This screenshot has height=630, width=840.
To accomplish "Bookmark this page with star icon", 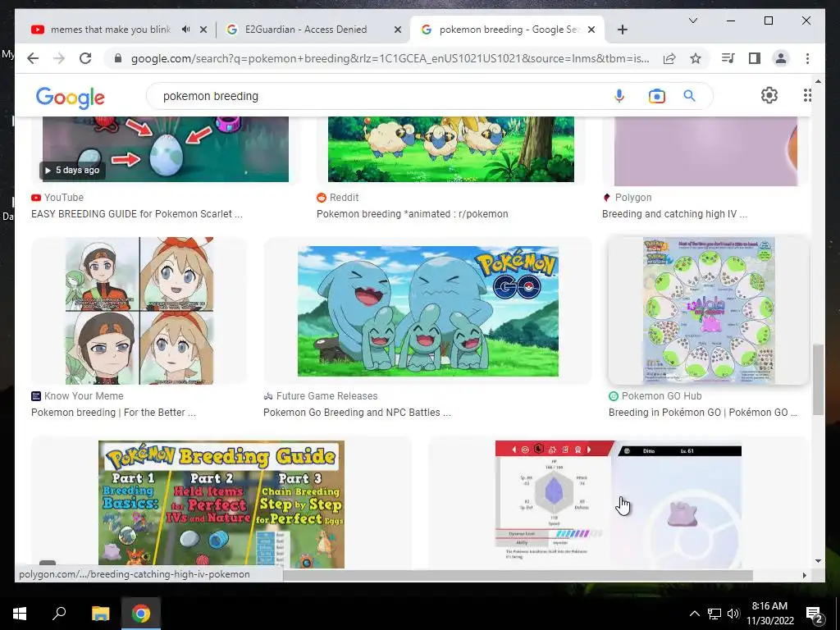I will click(x=696, y=58).
